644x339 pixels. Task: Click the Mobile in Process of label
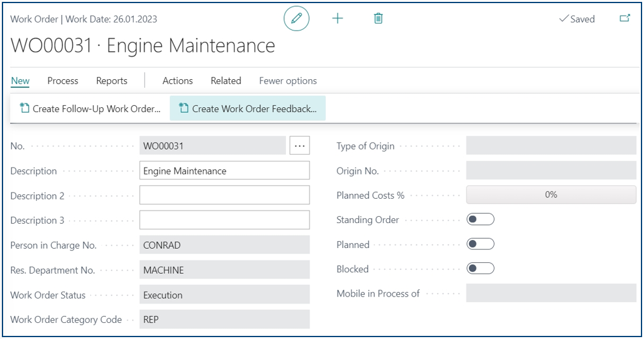[378, 294]
